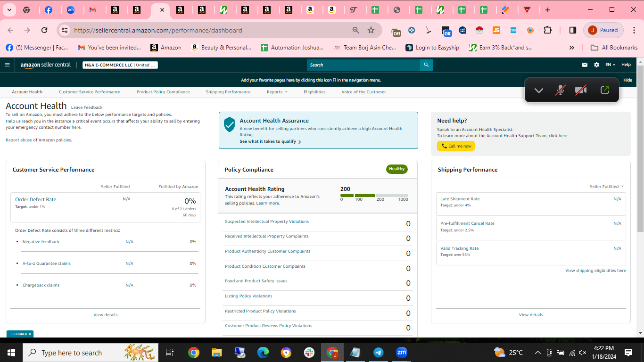
Task: Click the search magnifier button in Seller Central
Action: point(426,65)
